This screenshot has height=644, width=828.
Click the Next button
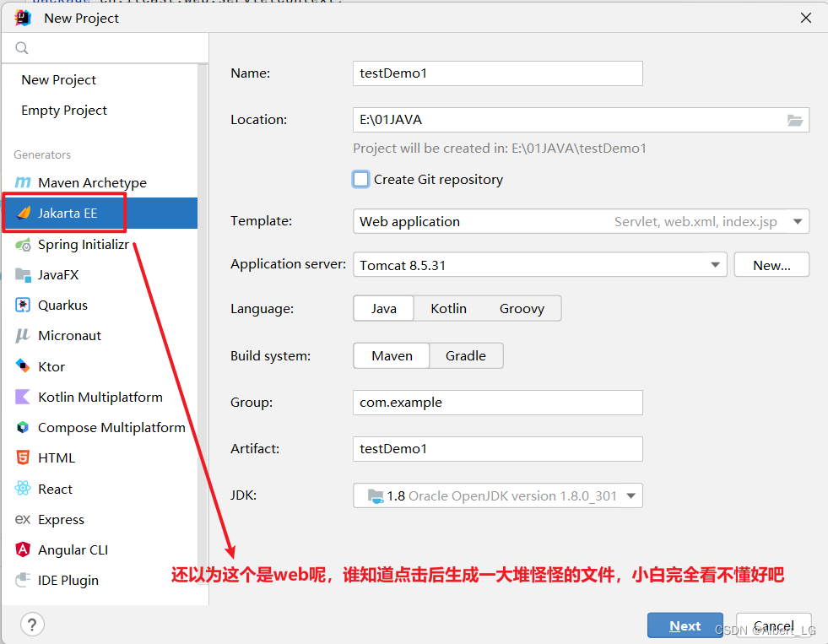pyautogui.click(x=685, y=625)
